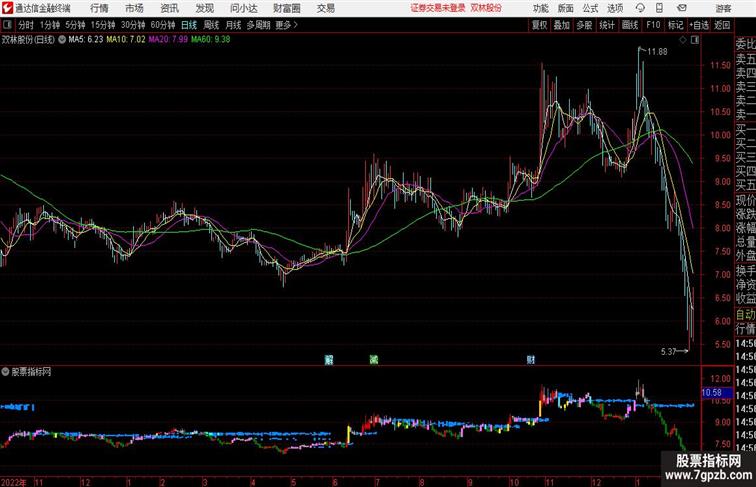Image resolution: width=756 pixels, height=487 pixels.
Task: Open the 问小达 menu
Action: pos(243,8)
